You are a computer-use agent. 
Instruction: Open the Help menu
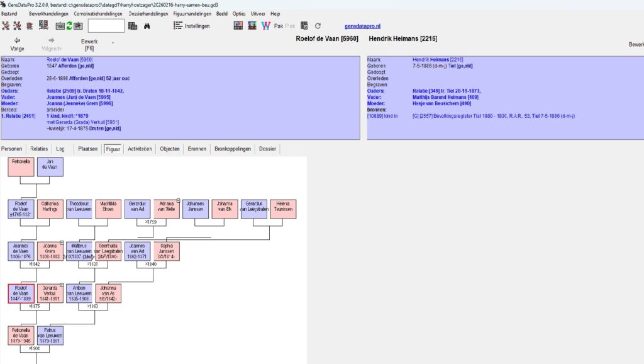pos(275,14)
